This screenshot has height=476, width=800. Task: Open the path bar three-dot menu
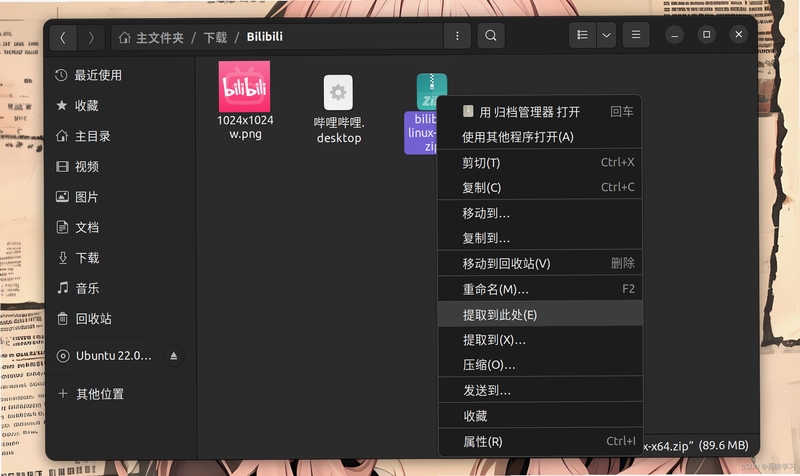click(457, 36)
